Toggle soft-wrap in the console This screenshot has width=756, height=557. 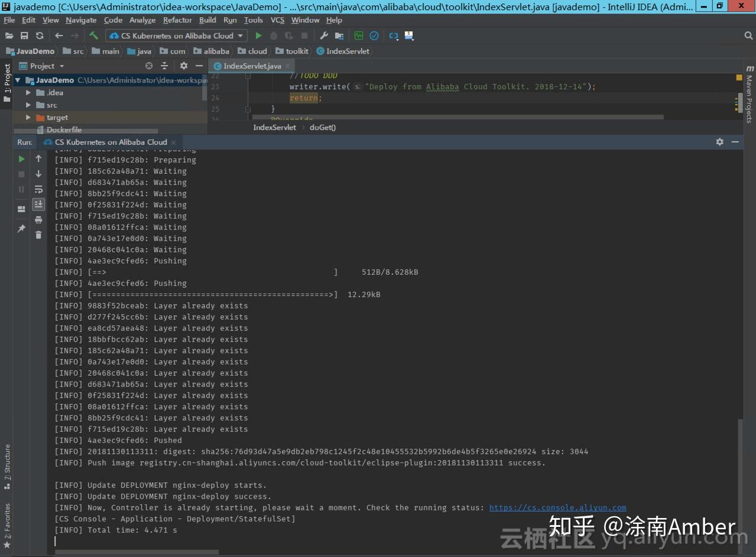click(38, 189)
